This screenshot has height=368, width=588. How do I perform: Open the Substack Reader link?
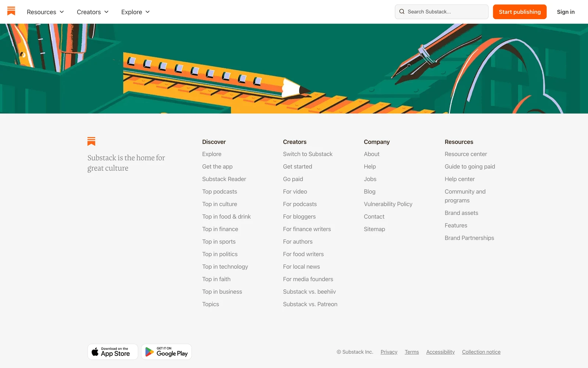224,179
